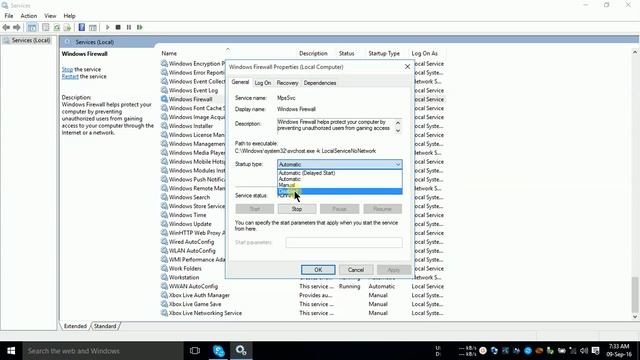Open the Action Center notification icon
640x360 pixels.
click(x=596, y=351)
